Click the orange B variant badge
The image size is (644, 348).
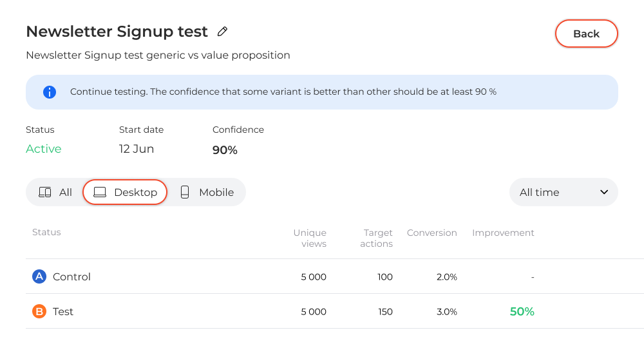click(39, 311)
